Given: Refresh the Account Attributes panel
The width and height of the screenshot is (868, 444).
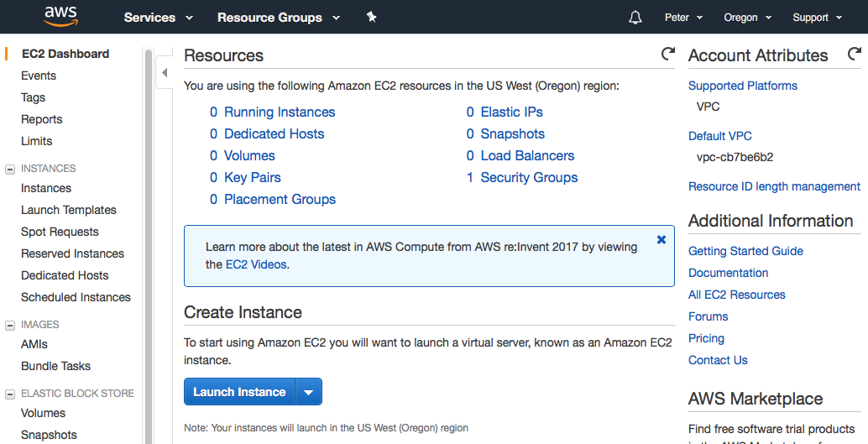Looking at the screenshot, I should [x=855, y=55].
